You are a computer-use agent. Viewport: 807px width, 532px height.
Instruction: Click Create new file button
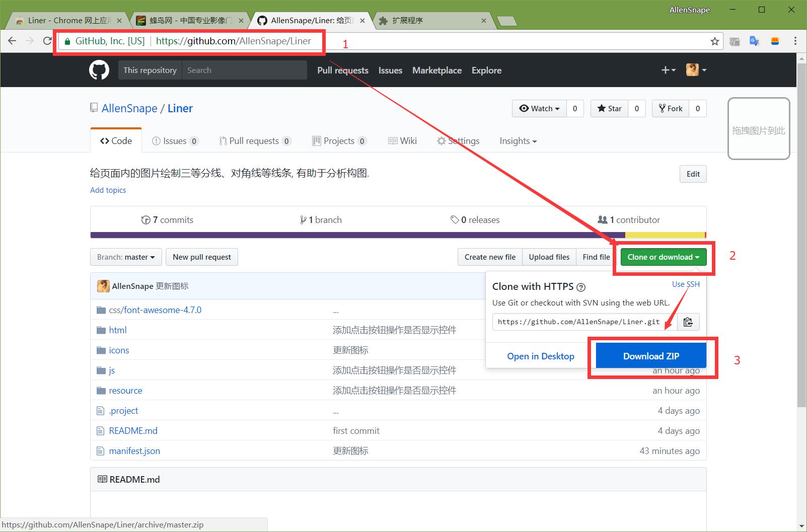[490, 257]
